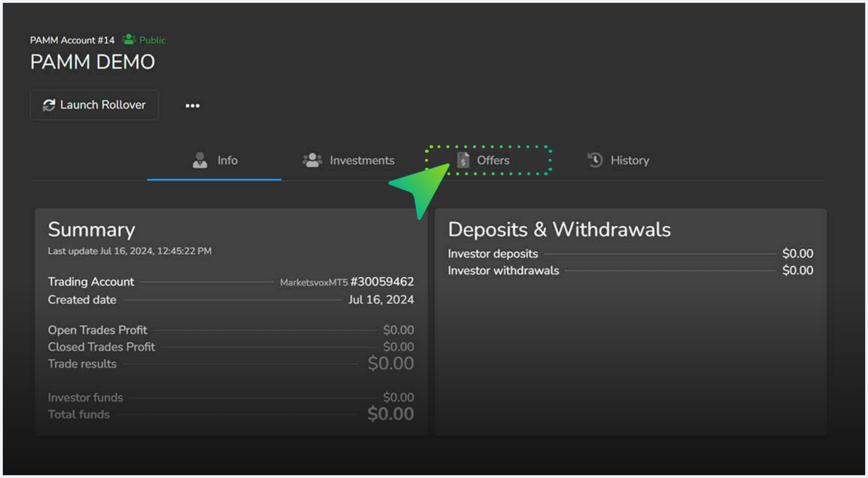Click the Open Trades Profit $0.00 value

pos(399,330)
